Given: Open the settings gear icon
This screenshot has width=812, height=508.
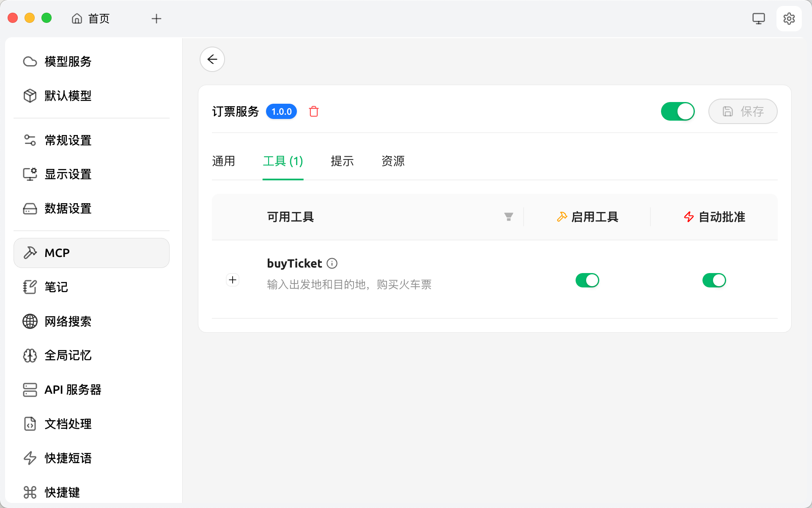Looking at the screenshot, I should click(789, 19).
